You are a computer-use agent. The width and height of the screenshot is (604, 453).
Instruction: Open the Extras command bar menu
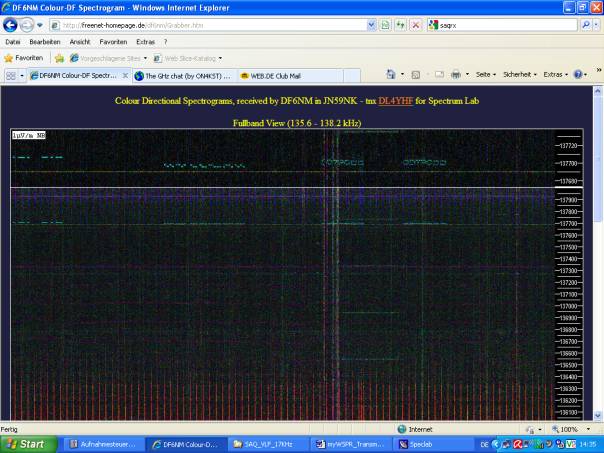pos(555,74)
